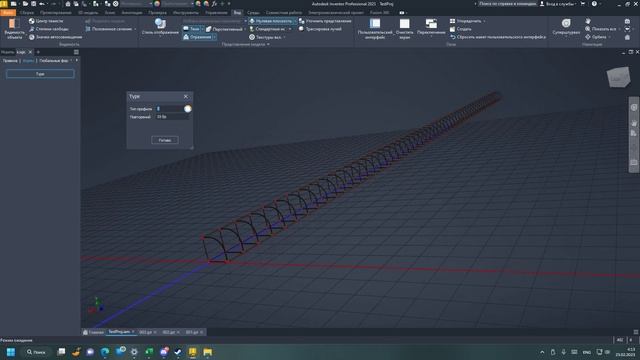Toggle iMate glyphs (Значки автосовмещения)
640x360 pixels.
[55, 37]
